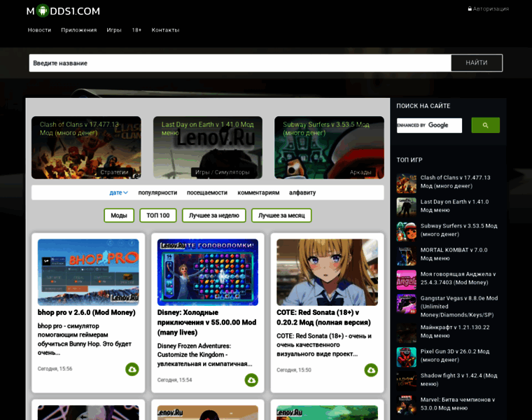Click the bhop pro download cloud icon
Viewport: 532px width, 420px height.
point(132,369)
